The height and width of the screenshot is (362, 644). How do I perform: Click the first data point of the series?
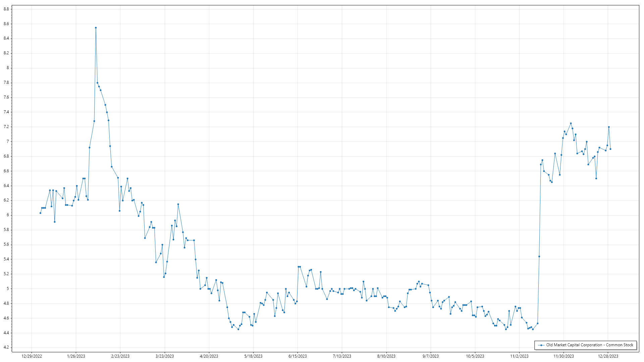pyautogui.click(x=40, y=213)
